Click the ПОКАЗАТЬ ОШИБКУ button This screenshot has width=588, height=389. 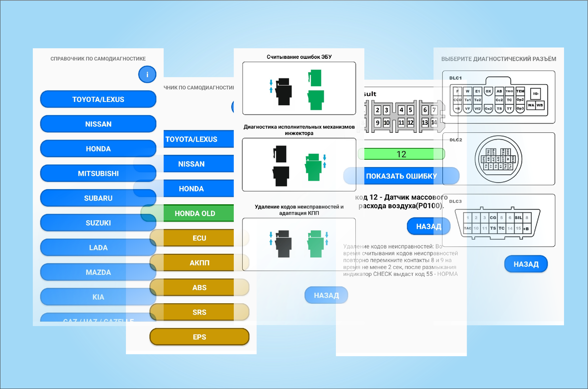click(401, 176)
